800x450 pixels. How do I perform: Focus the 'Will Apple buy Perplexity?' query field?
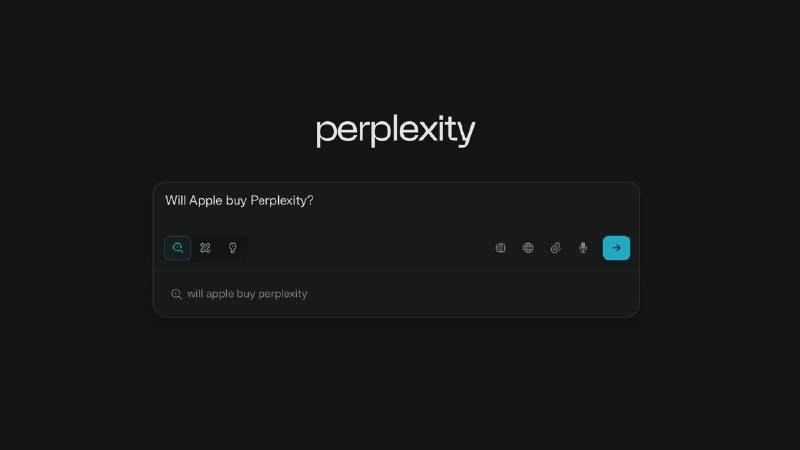coord(396,207)
